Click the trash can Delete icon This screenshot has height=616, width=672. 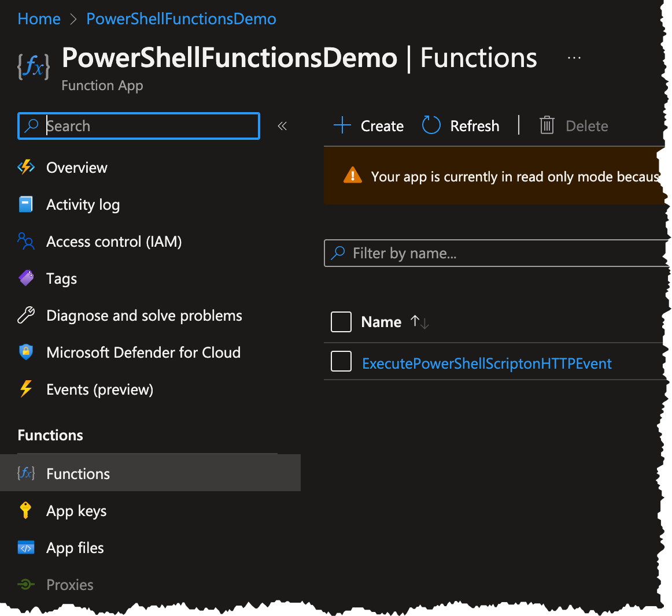(x=547, y=125)
